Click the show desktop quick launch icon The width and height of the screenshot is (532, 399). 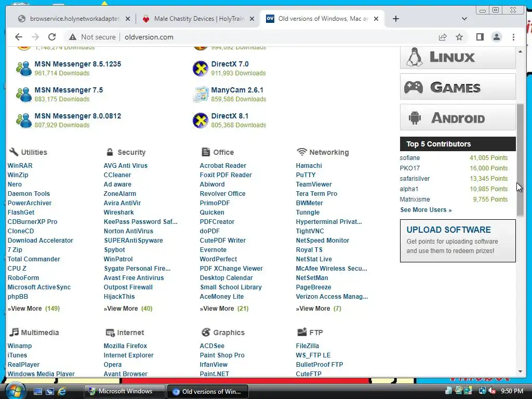(x=37, y=391)
